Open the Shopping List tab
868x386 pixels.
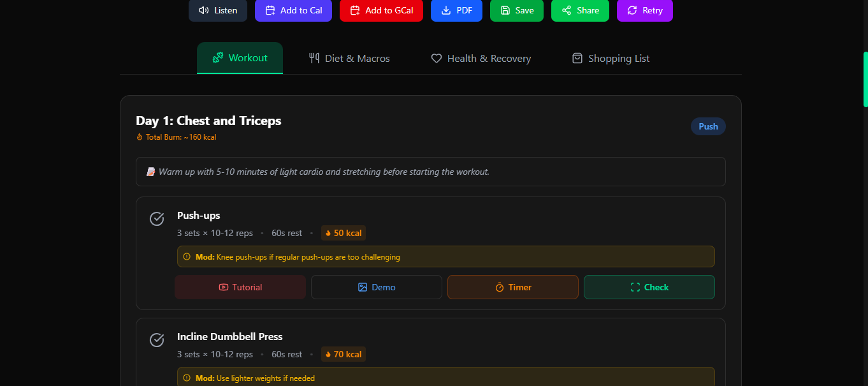coord(610,58)
